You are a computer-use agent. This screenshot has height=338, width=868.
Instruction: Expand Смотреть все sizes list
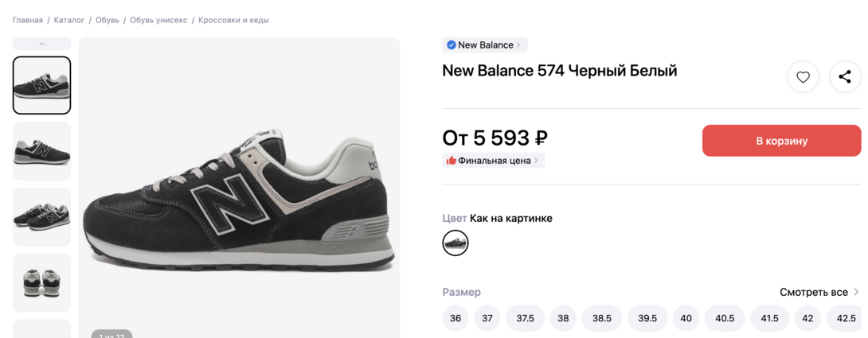point(819,292)
